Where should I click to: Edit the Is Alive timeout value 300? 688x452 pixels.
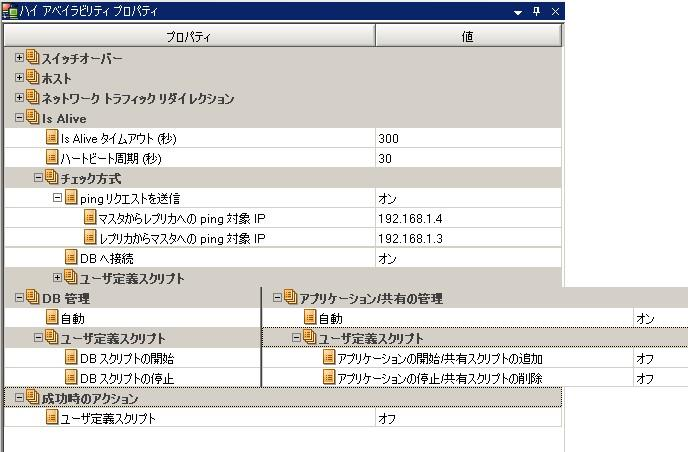point(468,138)
